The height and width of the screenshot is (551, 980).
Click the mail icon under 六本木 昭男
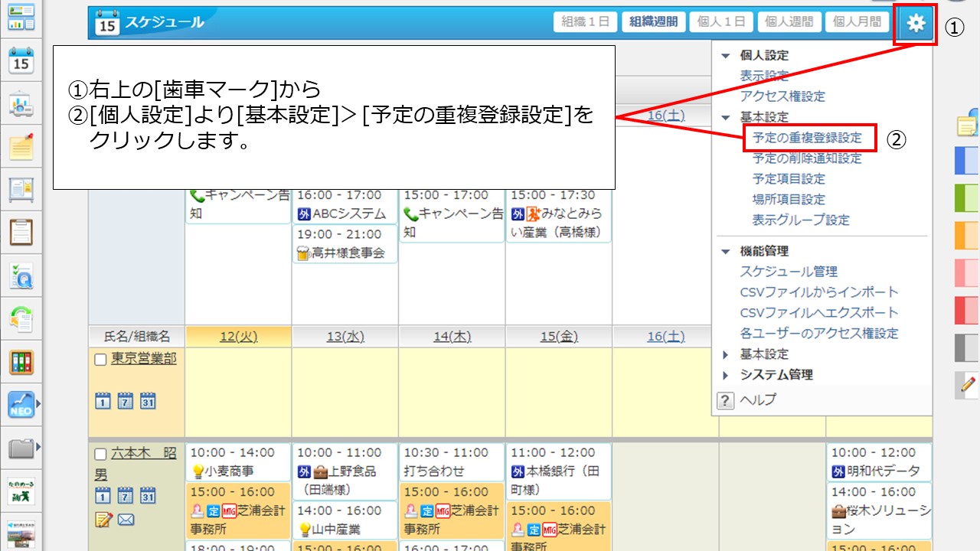(x=126, y=520)
